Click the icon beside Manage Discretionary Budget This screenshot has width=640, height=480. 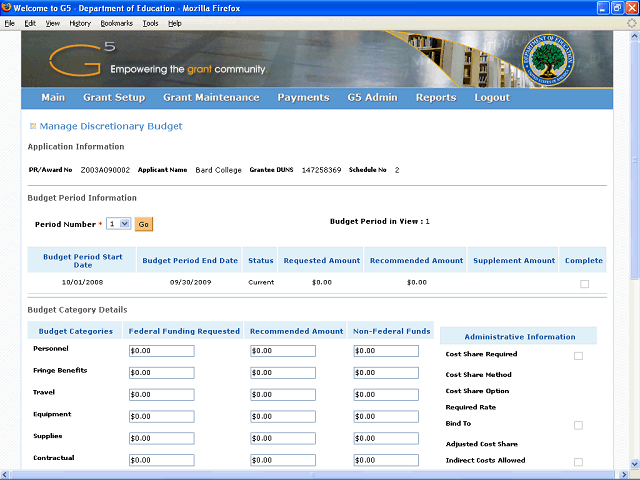pyautogui.click(x=33, y=127)
